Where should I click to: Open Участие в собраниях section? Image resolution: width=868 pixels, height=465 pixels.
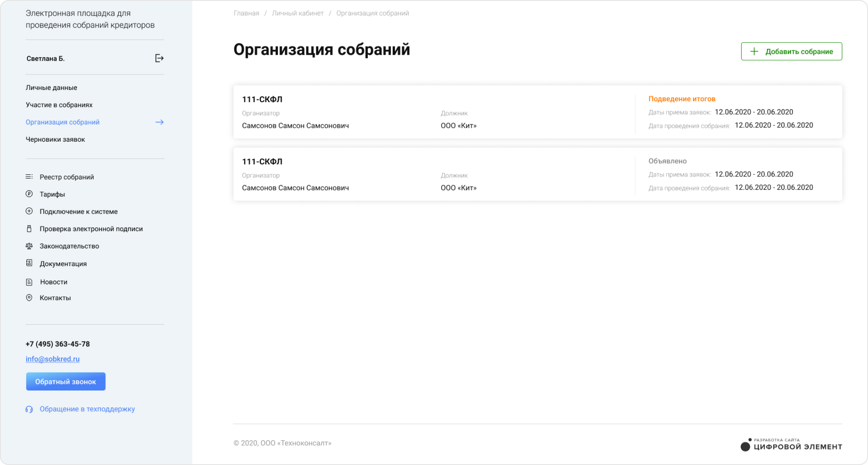[x=59, y=105]
